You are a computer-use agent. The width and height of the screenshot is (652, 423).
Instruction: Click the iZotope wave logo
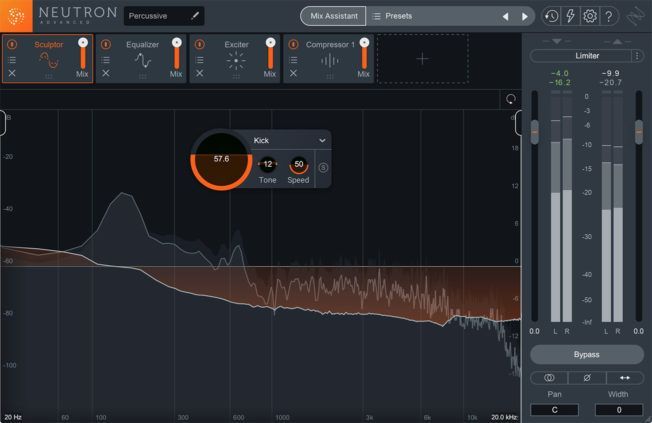click(636, 17)
